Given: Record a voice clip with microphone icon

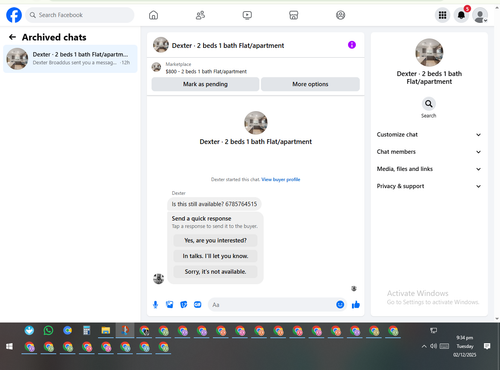Looking at the screenshot, I should (155, 304).
